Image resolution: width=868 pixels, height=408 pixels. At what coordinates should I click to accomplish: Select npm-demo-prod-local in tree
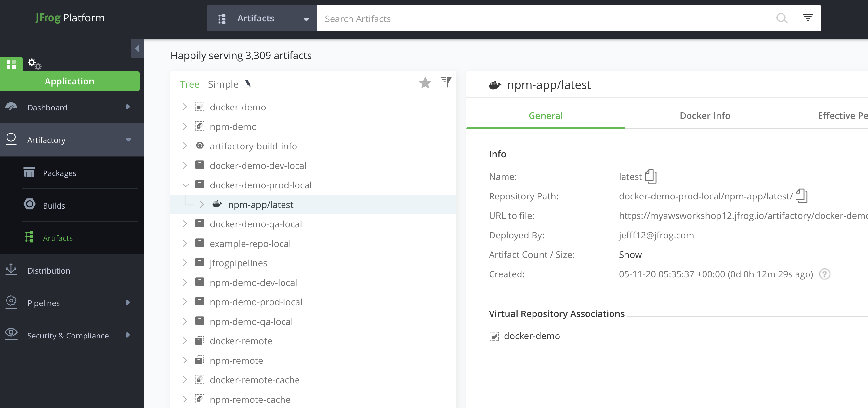256,302
